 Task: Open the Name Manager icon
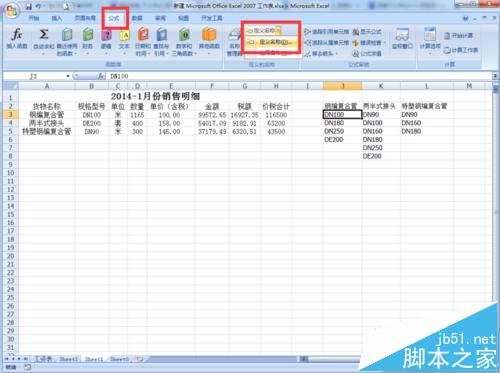(x=234, y=35)
